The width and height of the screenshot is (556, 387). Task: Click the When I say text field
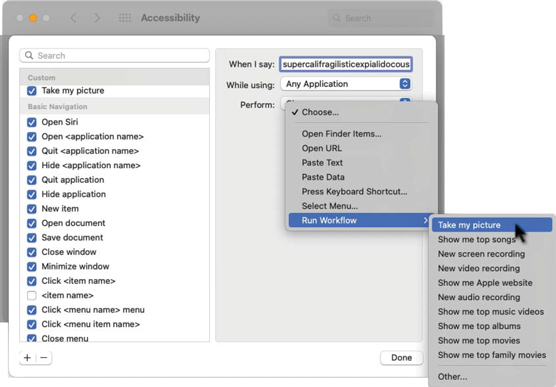346,64
